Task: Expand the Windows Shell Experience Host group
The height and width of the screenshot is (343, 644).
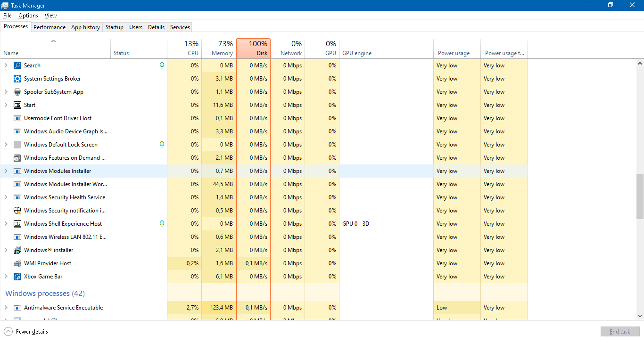Action: click(6, 224)
